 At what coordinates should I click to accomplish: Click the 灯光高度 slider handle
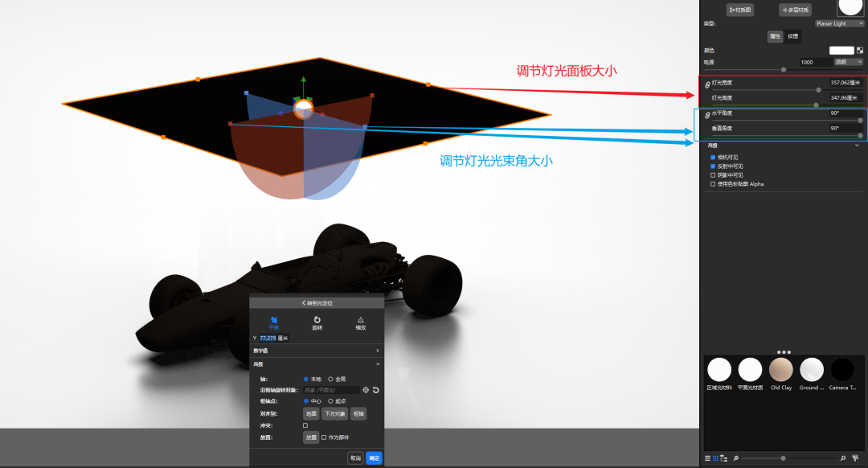[816, 105]
